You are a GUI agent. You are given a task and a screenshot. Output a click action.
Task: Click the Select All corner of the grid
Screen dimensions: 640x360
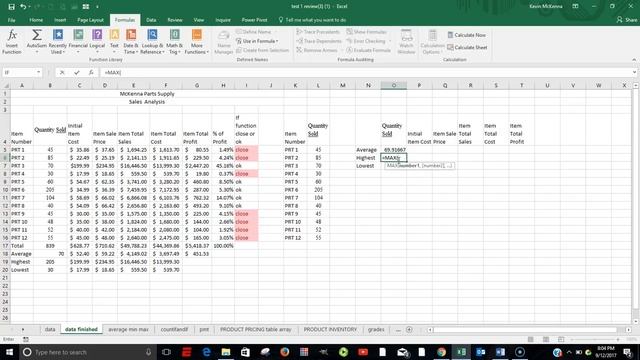point(6,85)
